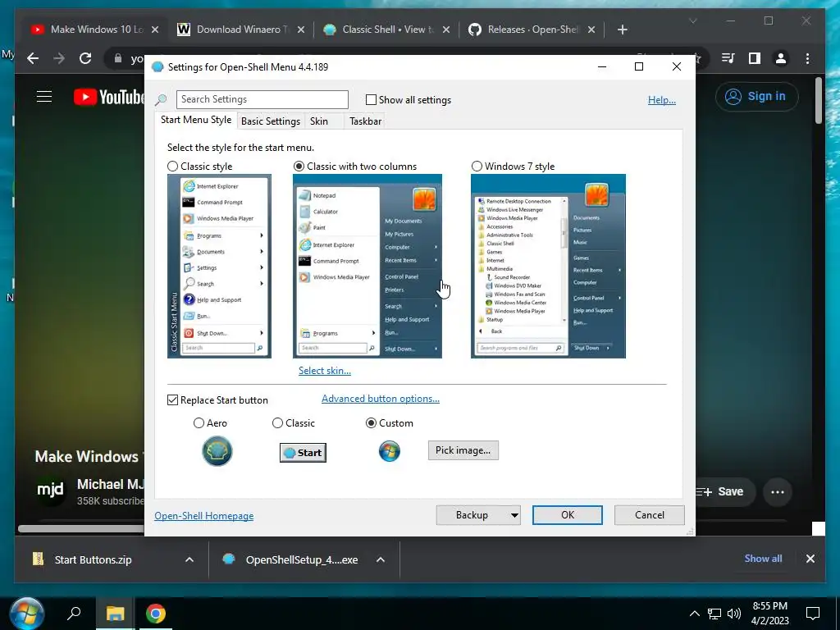This screenshot has height=630, width=840.
Task: Expand OpenShellSetup exe download options
Action: pos(381,559)
